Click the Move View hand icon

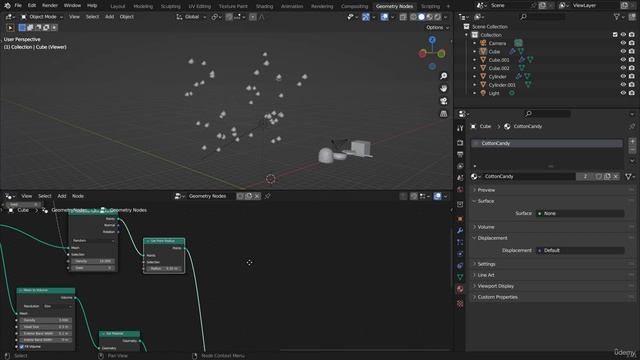coord(443,89)
